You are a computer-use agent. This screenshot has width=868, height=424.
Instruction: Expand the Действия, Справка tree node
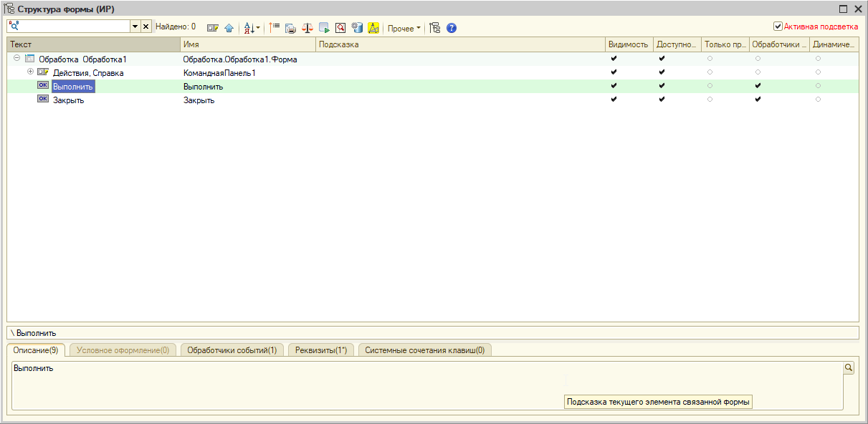click(30, 72)
